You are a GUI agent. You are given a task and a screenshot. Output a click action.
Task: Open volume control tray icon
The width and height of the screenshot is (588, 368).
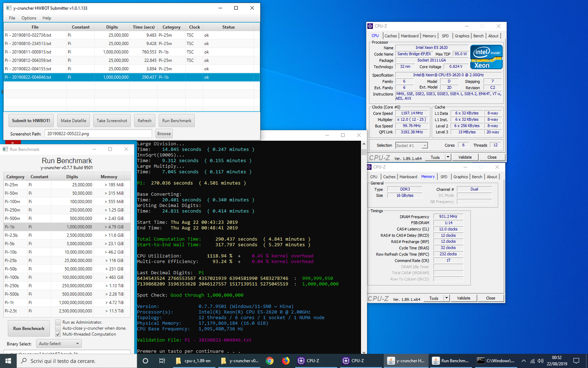point(541,361)
